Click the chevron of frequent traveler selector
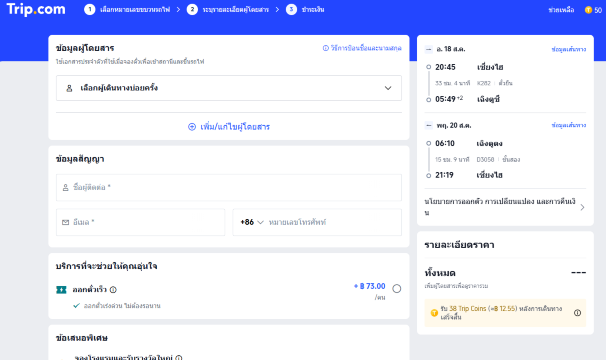The width and height of the screenshot is (606, 360). point(388,88)
